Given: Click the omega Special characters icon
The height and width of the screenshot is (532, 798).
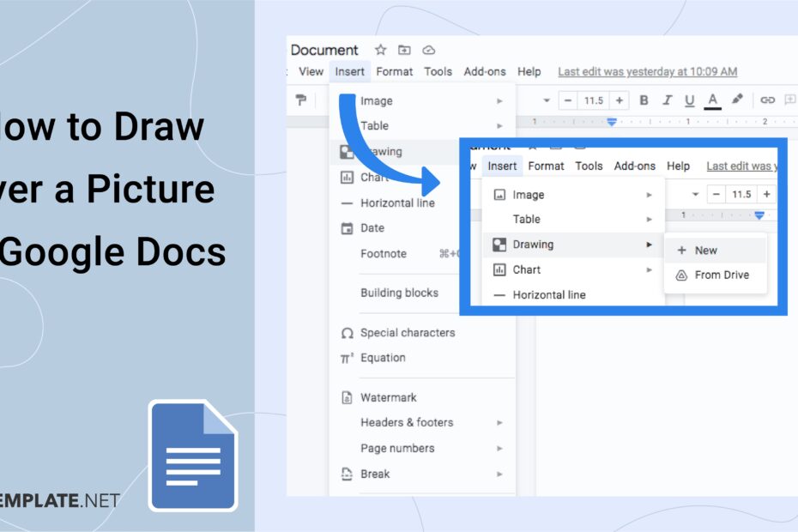Looking at the screenshot, I should pos(348,333).
